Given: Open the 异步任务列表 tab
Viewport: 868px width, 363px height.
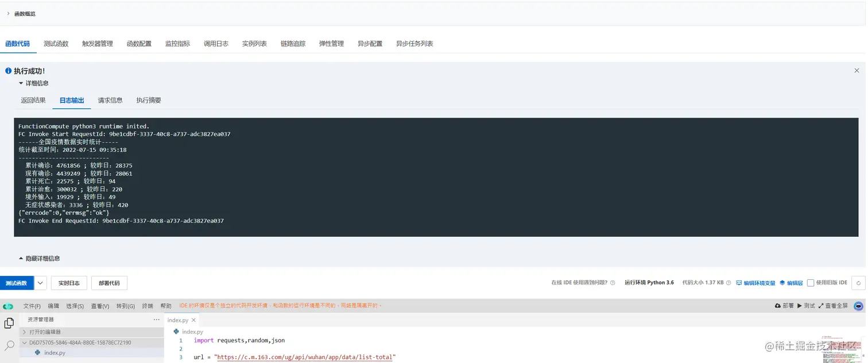Looking at the screenshot, I should 414,44.
